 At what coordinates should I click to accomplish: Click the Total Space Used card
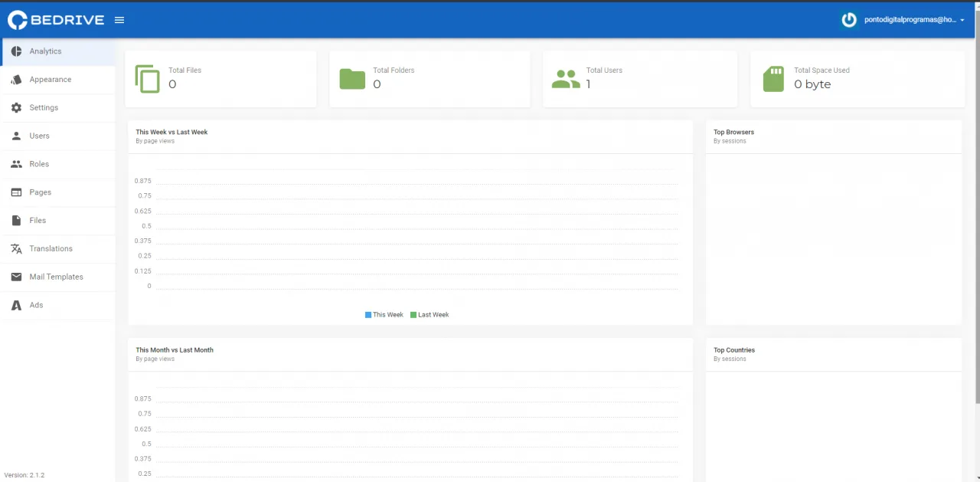pyautogui.click(x=857, y=79)
